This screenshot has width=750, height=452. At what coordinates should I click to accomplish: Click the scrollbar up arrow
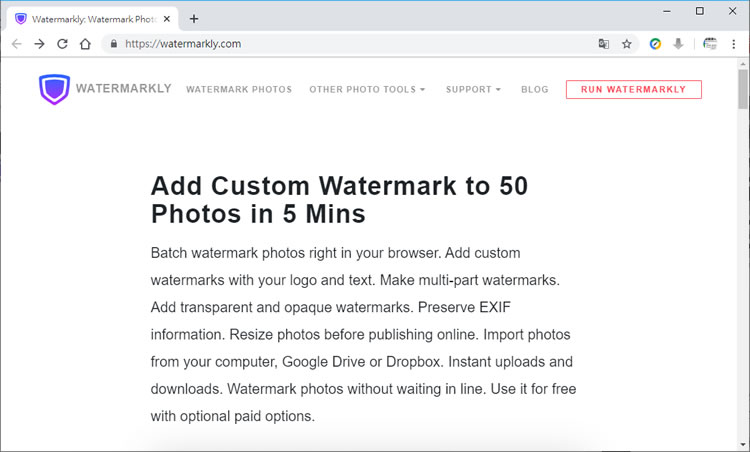click(742, 64)
